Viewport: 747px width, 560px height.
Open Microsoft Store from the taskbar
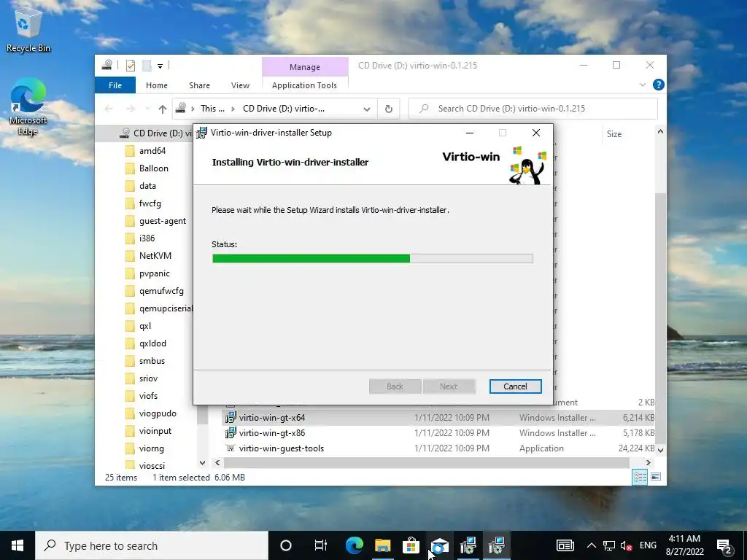pyautogui.click(x=411, y=545)
